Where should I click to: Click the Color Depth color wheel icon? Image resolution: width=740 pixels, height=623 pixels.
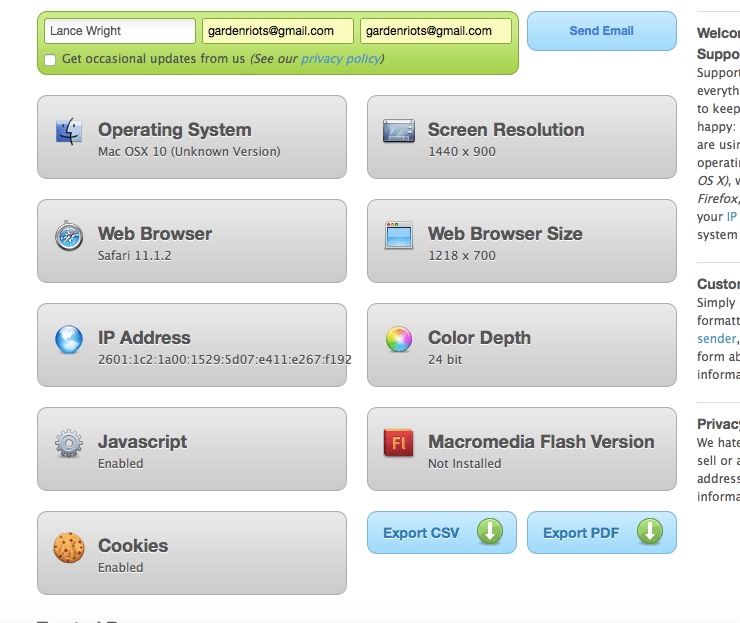(399, 340)
